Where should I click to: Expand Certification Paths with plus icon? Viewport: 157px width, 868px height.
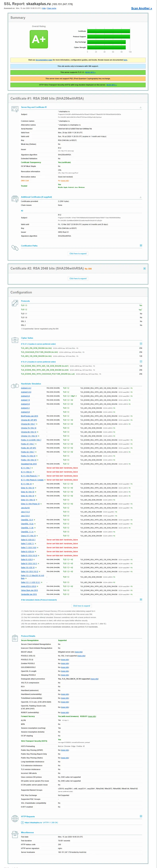pyautogui.click(x=141, y=246)
